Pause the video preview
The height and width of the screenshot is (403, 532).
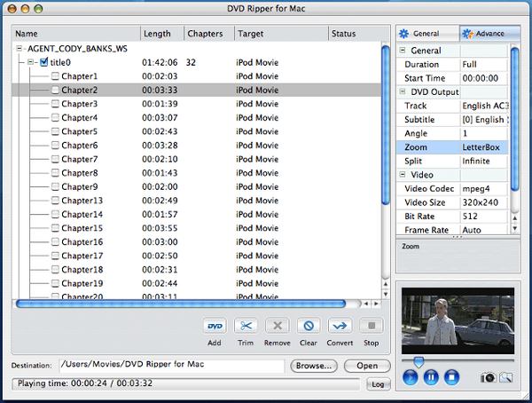(431, 377)
